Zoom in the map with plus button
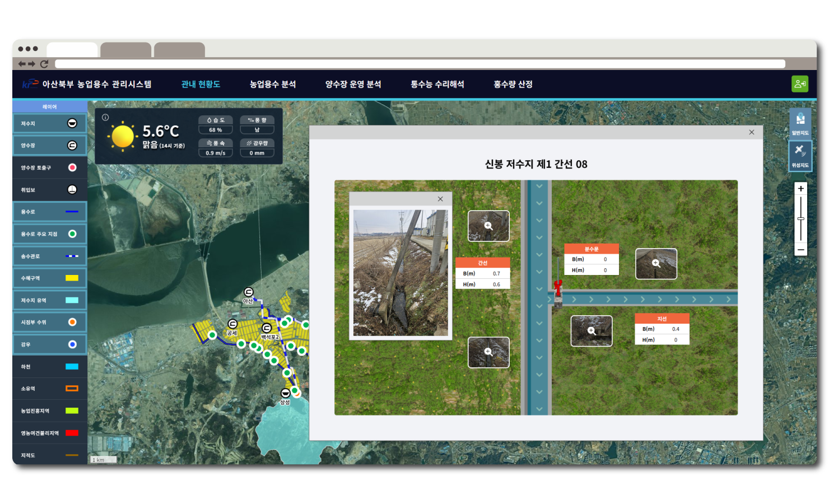The height and width of the screenshot is (504, 829). (x=800, y=189)
